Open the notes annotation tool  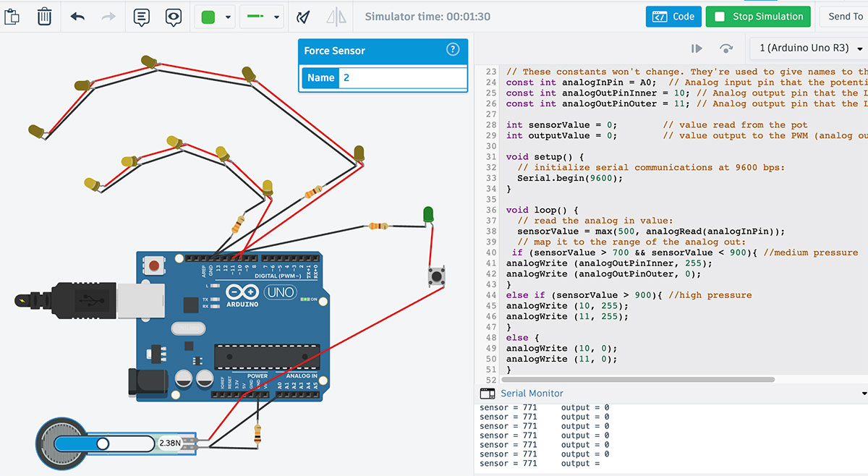pos(142,17)
